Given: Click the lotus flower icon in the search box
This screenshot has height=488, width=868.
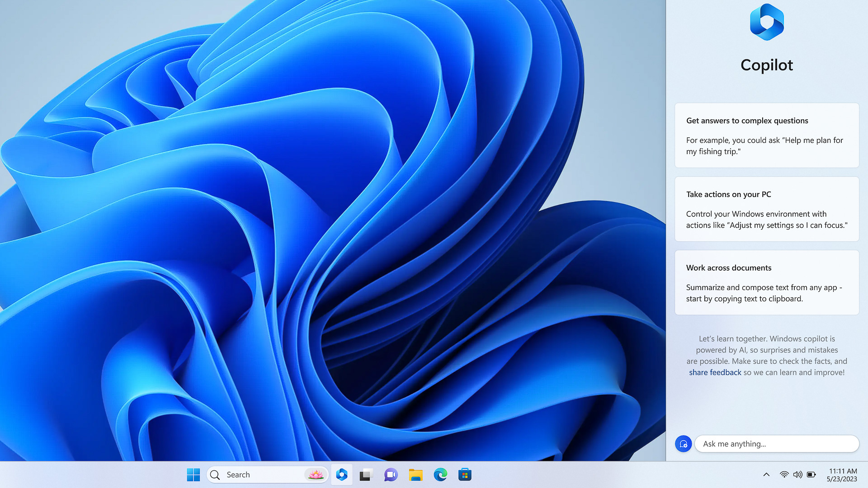Looking at the screenshot, I should [315, 474].
